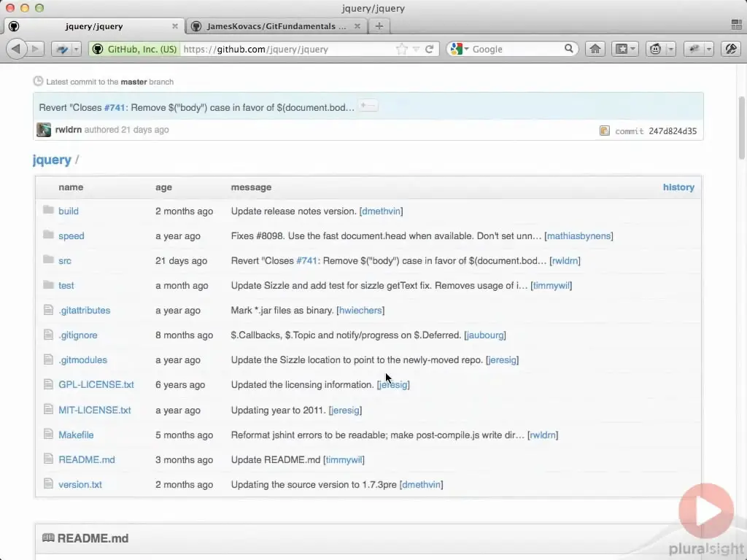Open the hwiechers author link

pyautogui.click(x=360, y=310)
